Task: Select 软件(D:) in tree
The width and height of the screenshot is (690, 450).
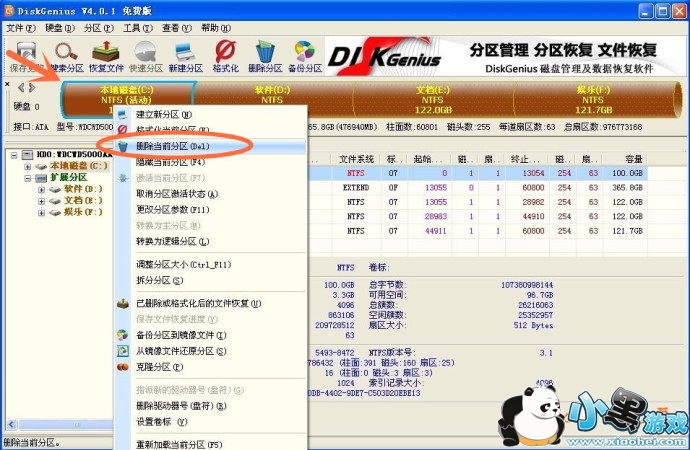Action: (x=83, y=189)
